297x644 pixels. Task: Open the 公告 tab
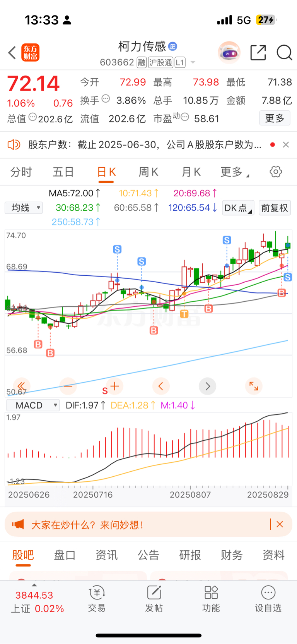148,555
